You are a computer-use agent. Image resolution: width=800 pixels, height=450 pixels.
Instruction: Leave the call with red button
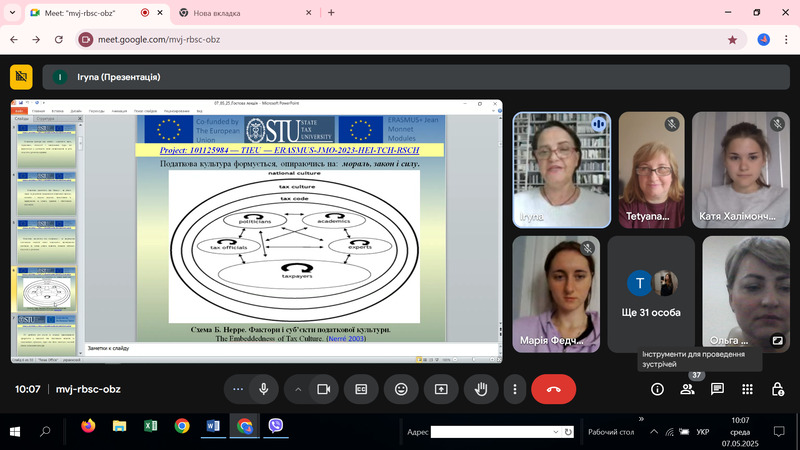[x=554, y=389]
